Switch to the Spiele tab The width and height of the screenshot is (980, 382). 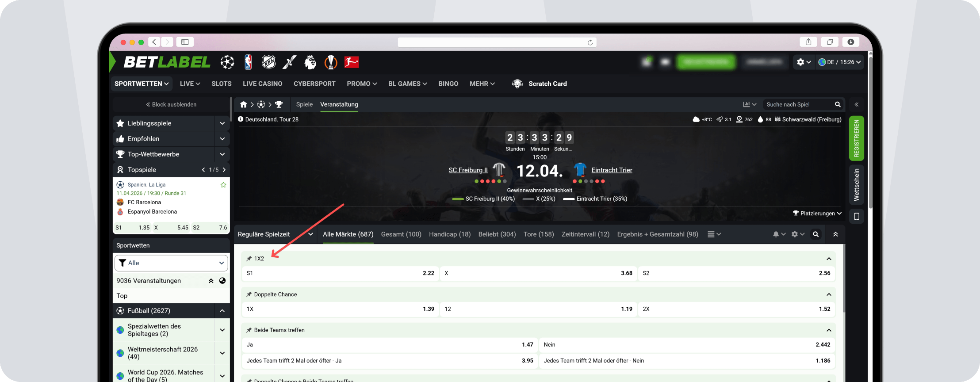tap(304, 104)
